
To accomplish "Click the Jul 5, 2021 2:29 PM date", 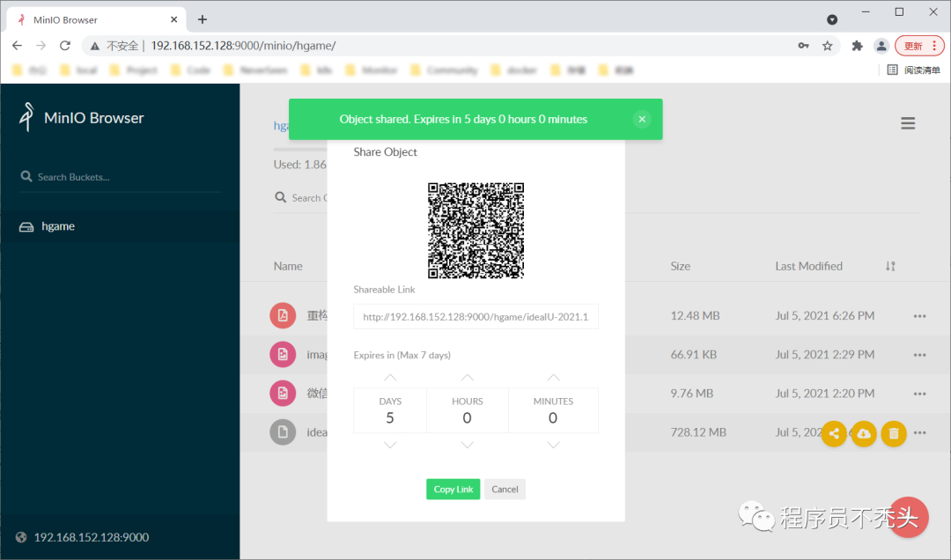I will coord(825,354).
